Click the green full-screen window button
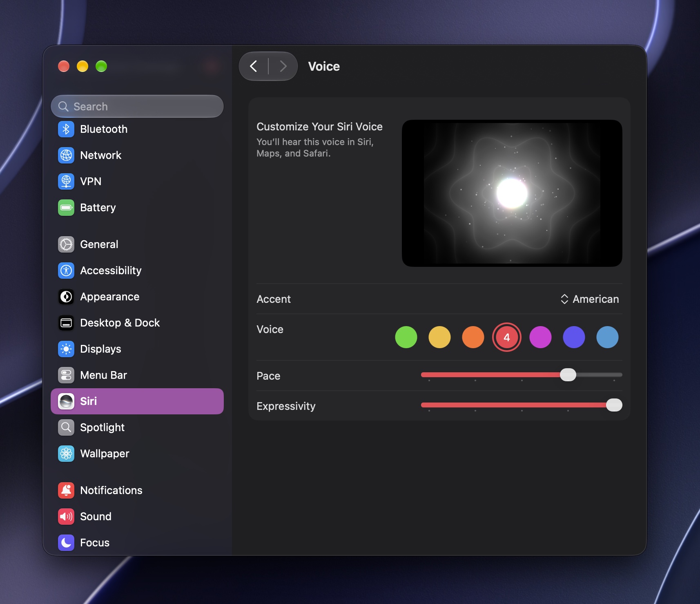The height and width of the screenshot is (604, 700). [101, 66]
